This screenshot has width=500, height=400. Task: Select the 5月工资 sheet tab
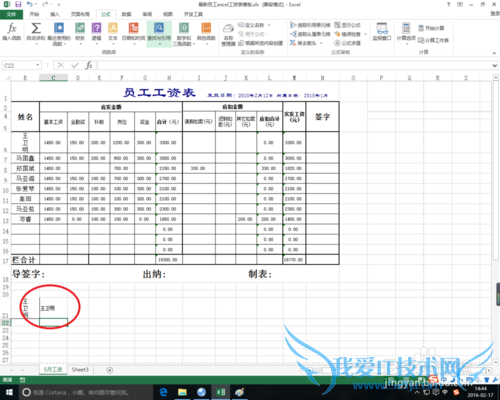click(53, 370)
